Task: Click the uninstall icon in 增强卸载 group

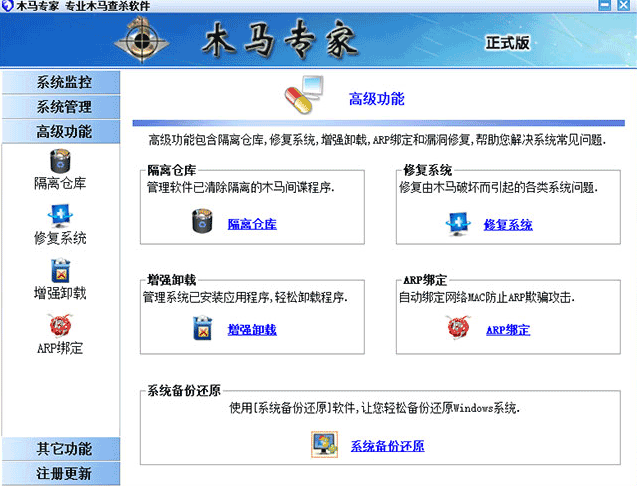Action: (203, 328)
